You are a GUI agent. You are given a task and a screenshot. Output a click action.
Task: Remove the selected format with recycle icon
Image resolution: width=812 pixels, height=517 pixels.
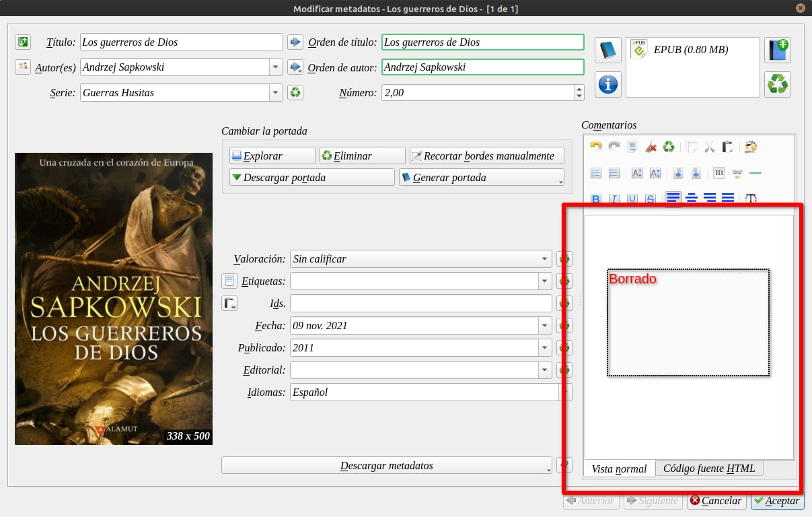point(777,84)
